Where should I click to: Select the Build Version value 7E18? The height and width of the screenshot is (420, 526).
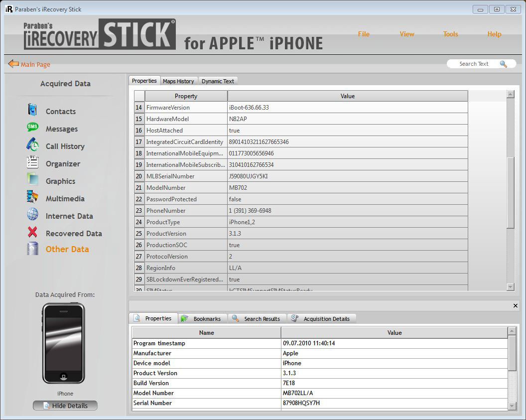289,383
